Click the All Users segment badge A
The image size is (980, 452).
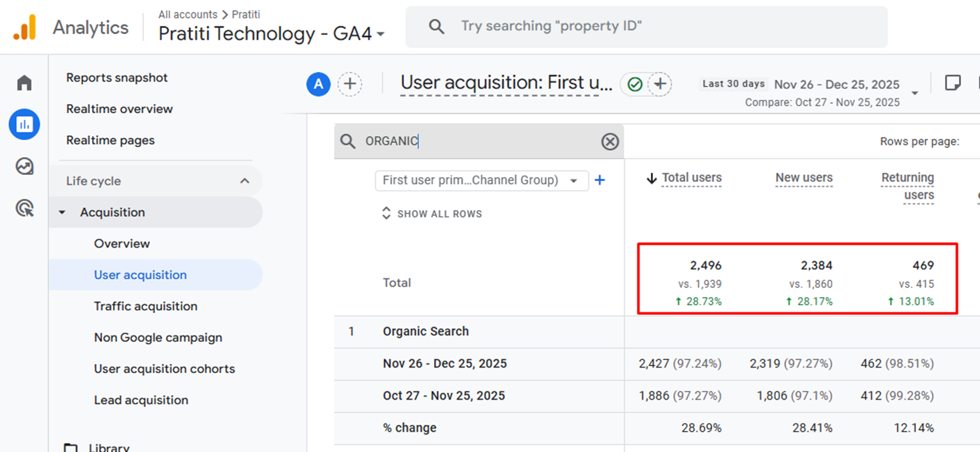coord(318,84)
